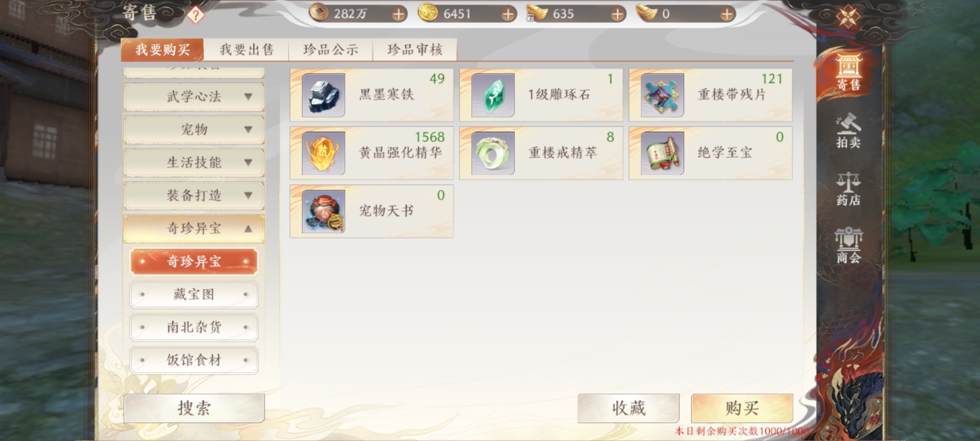Select the 藏宝图 subcategory
The width and height of the screenshot is (980, 441).
(x=194, y=294)
